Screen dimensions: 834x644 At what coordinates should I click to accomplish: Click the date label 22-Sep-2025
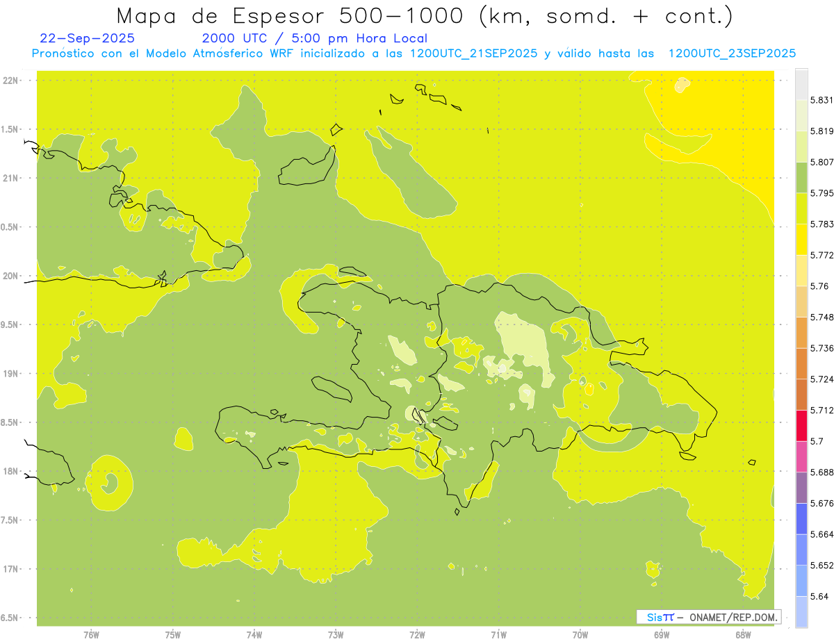tap(88, 38)
